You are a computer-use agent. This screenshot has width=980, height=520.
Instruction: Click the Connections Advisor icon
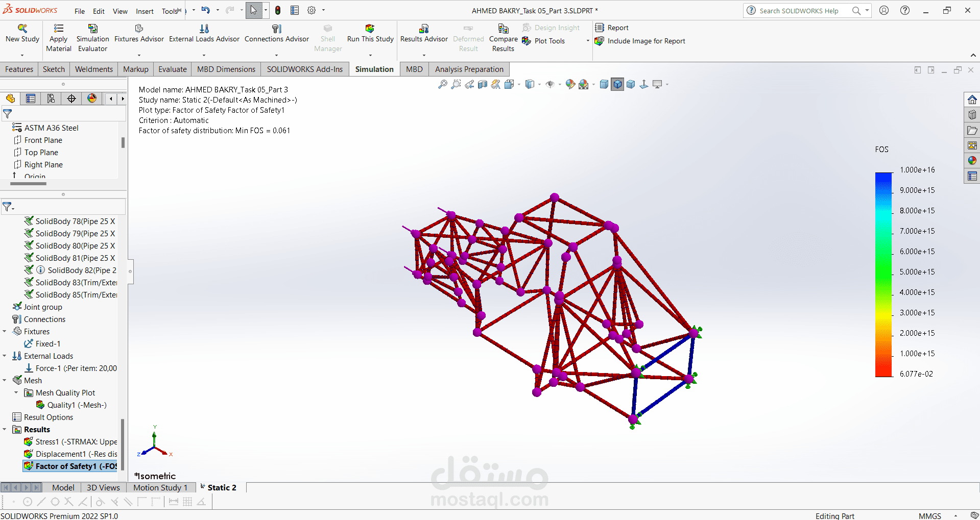tap(277, 29)
